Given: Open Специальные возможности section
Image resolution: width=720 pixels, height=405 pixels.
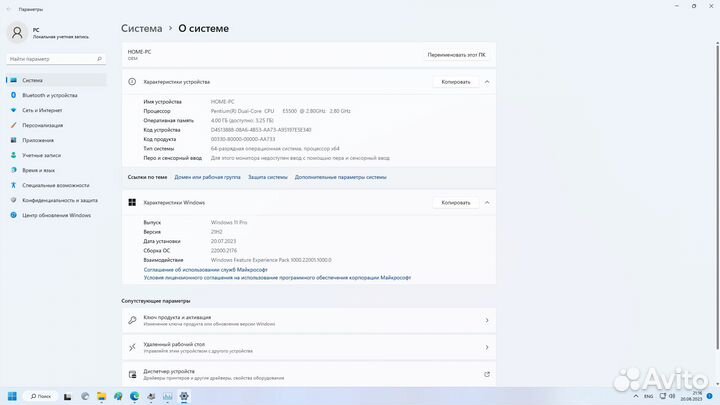Looking at the screenshot, I should pos(56,185).
